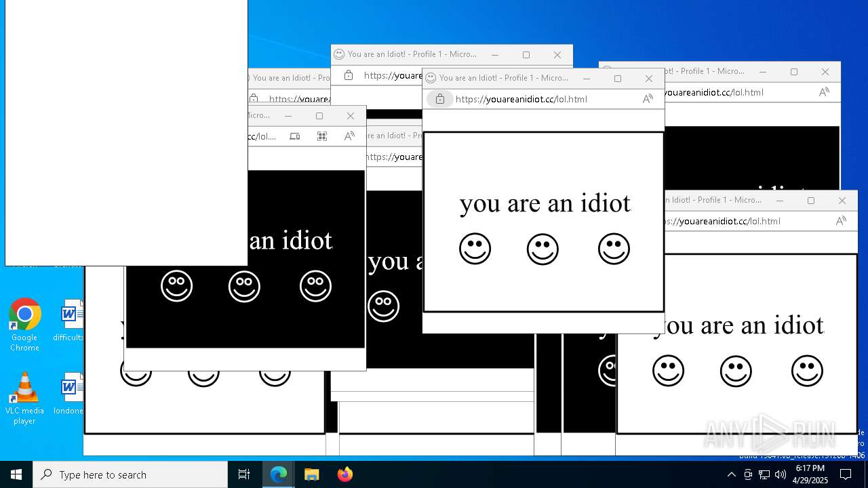Close the upper-right black popup window
868x488 pixels.
pos(825,72)
